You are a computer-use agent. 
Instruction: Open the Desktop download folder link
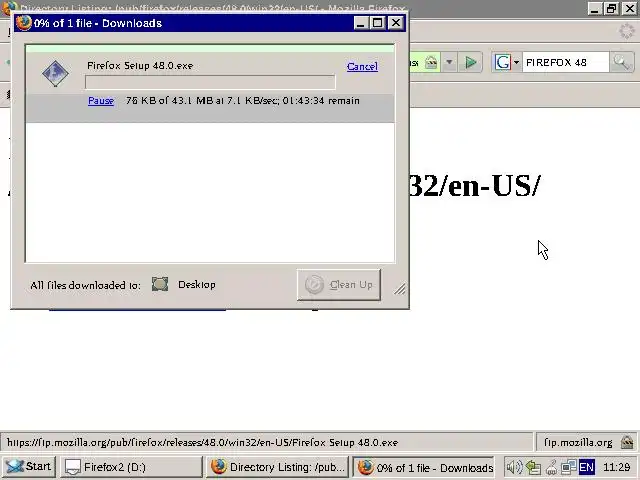pyautogui.click(x=197, y=284)
